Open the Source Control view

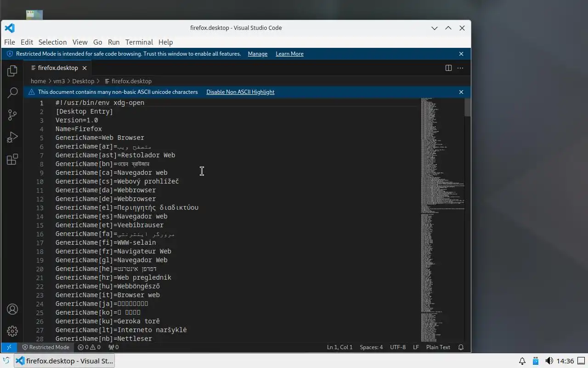pos(12,115)
